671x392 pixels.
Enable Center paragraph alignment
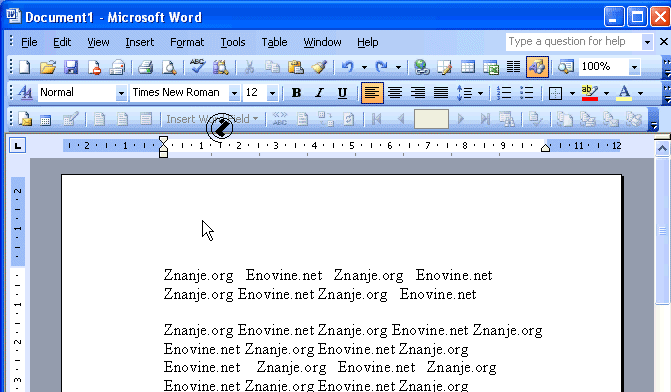(x=395, y=92)
